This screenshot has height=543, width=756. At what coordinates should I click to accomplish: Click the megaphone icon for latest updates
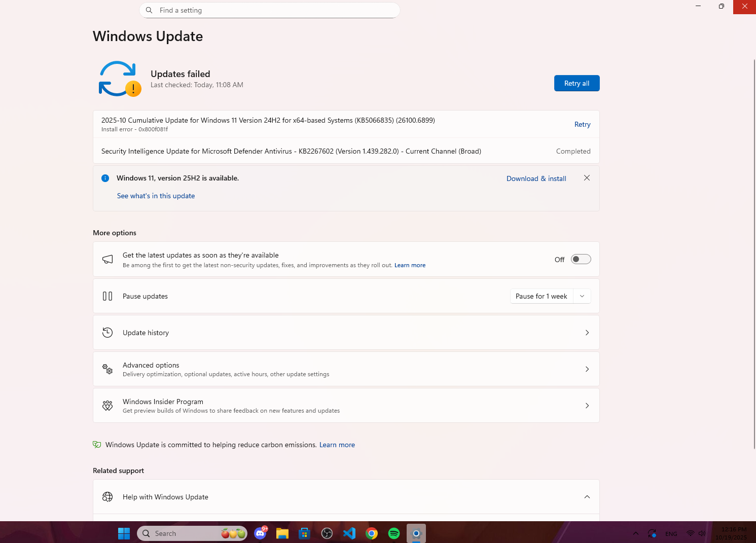pyautogui.click(x=107, y=259)
